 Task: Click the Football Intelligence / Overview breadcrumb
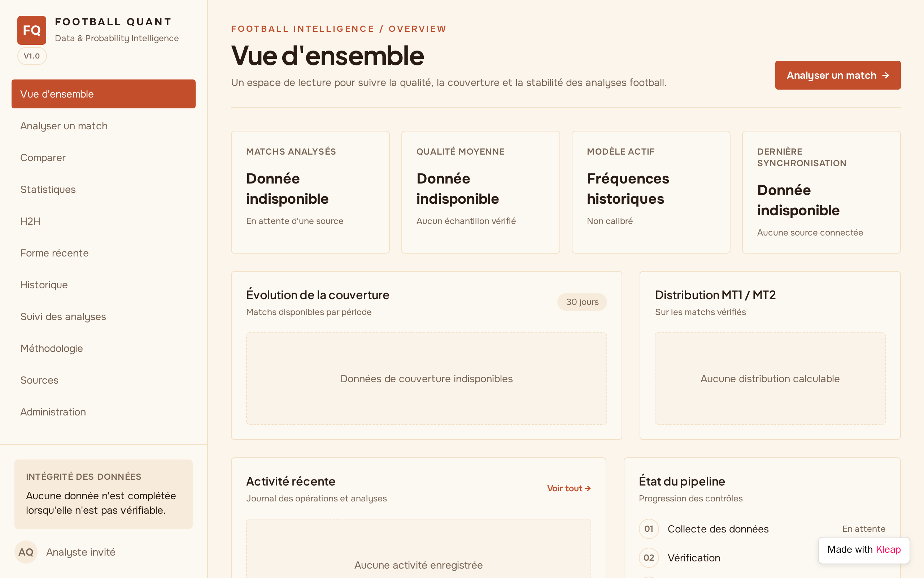coord(338,29)
